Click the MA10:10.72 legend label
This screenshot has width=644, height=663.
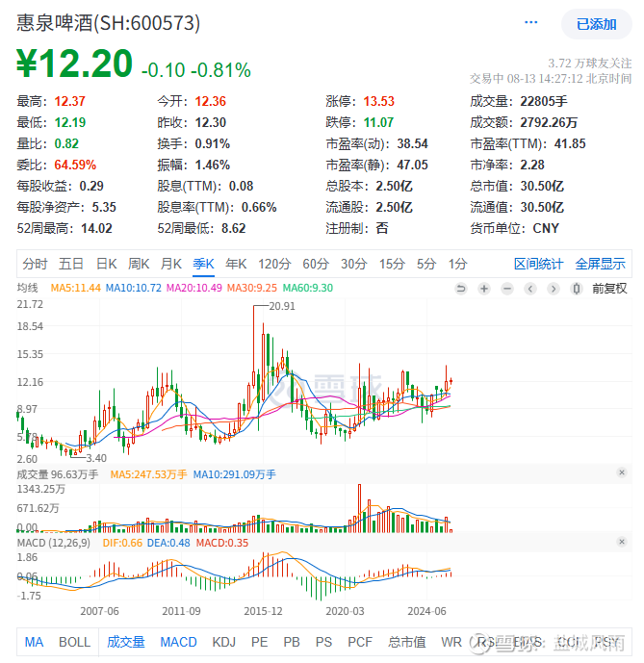click(133, 288)
